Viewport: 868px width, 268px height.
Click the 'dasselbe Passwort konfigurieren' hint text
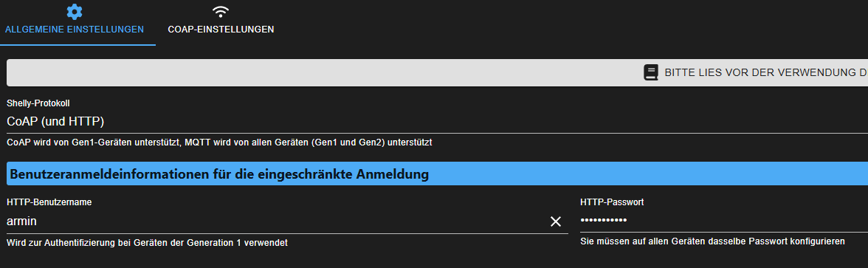coord(712,241)
